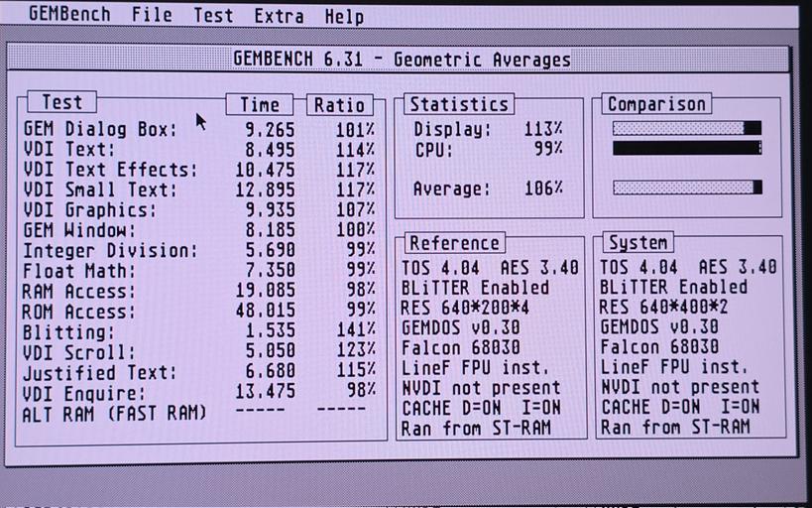
Task: Open the GEMBench menu
Action: (x=69, y=14)
